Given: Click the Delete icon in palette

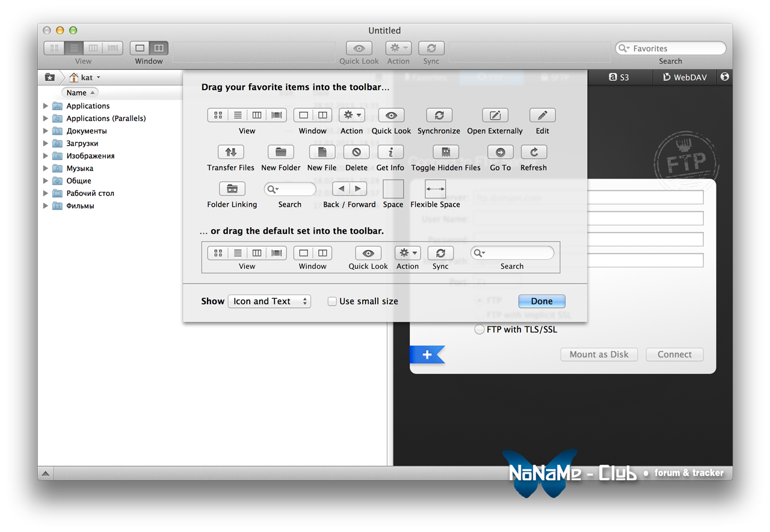Looking at the screenshot, I should pos(356,152).
